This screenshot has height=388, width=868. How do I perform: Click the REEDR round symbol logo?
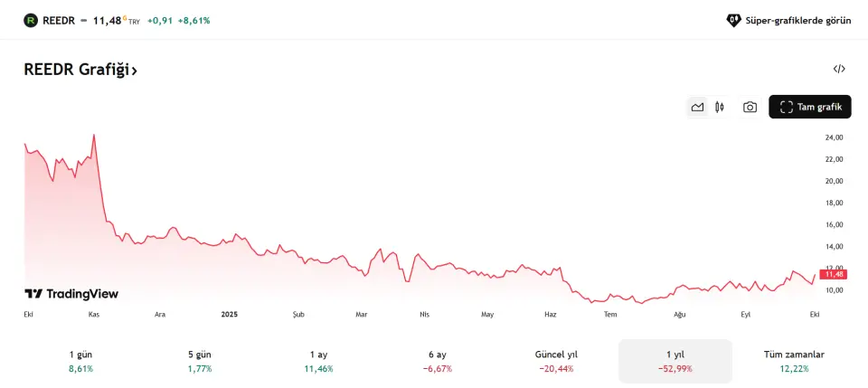click(31, 20)
